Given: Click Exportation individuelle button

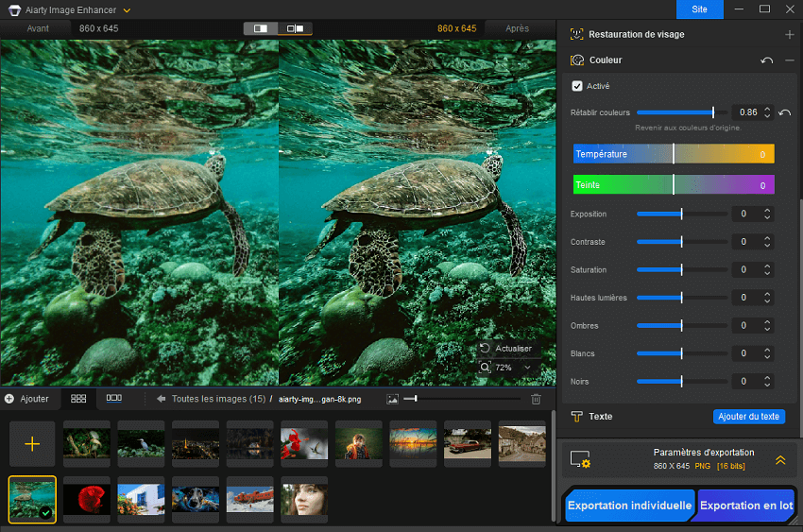Looking at the screenshot, I should [629, 506].
